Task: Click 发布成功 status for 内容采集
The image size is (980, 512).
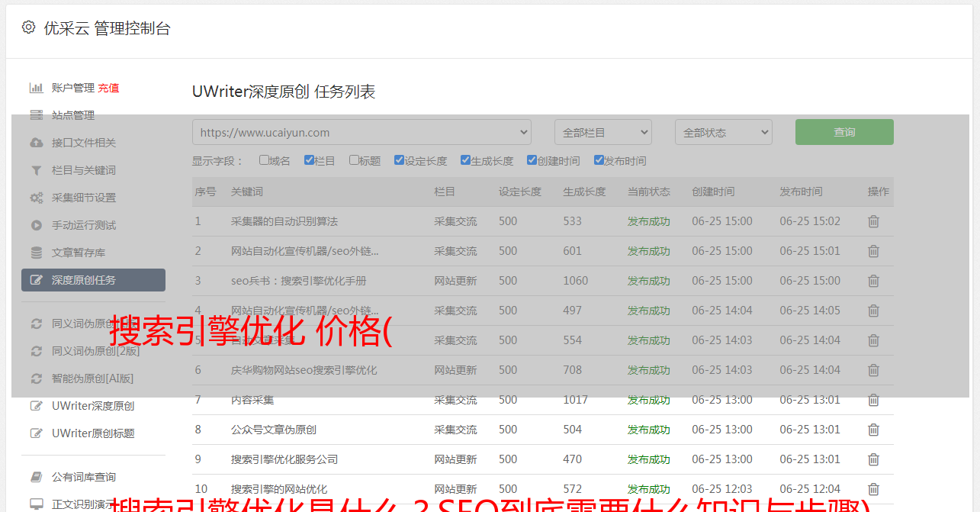Action: click(649, 400)
